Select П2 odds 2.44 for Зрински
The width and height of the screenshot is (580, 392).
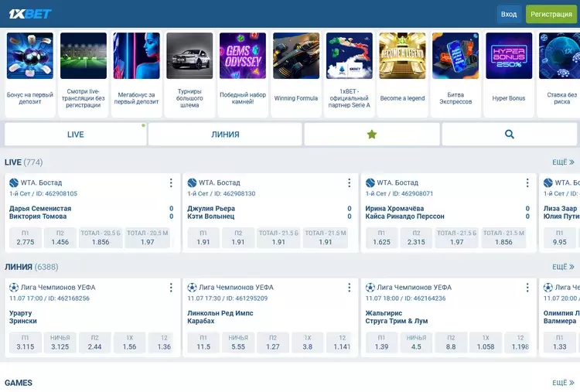pos(94,343)
